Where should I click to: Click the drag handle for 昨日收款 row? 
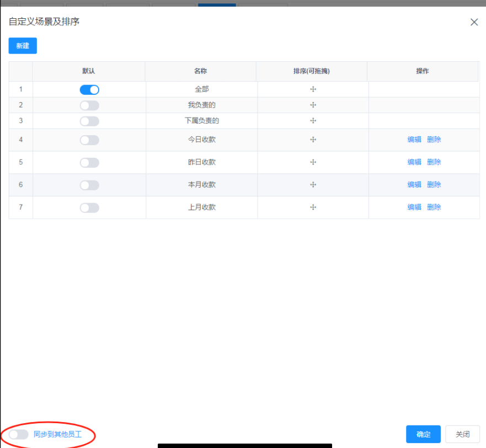(313, 162)
